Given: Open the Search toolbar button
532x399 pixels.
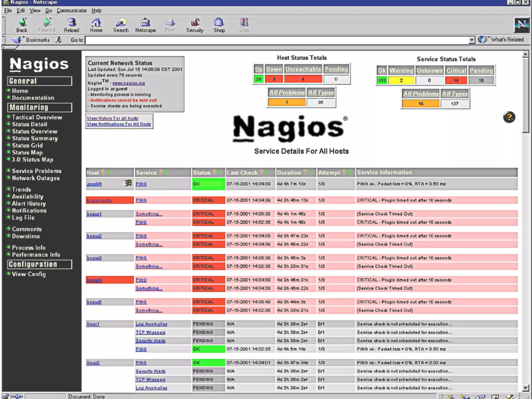Looking at the screenshot, I should [x=121, y=23].
